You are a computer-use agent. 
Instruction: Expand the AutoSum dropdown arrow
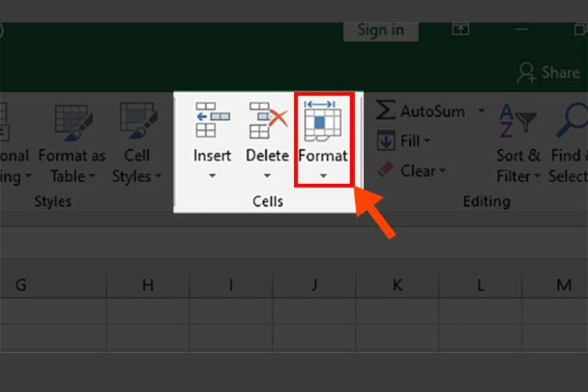point(481,111)
